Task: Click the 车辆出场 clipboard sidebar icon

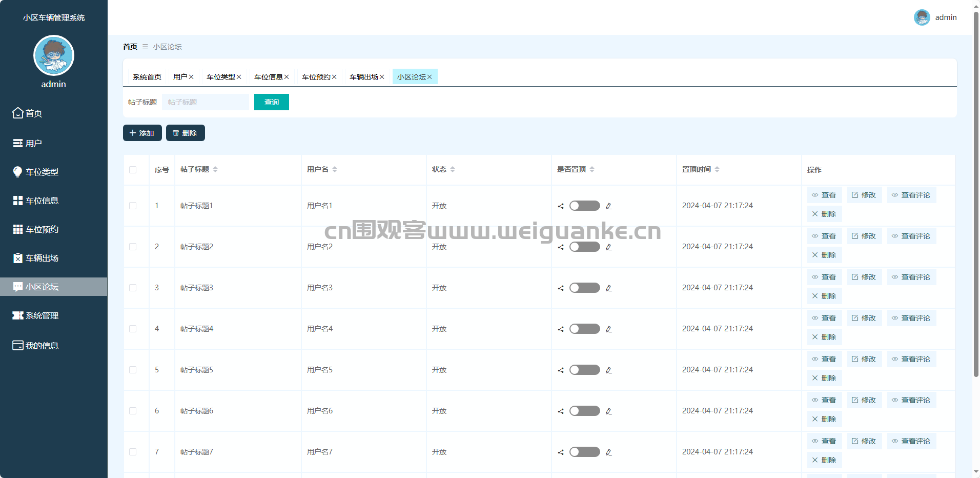Action: tap(18, 258)
